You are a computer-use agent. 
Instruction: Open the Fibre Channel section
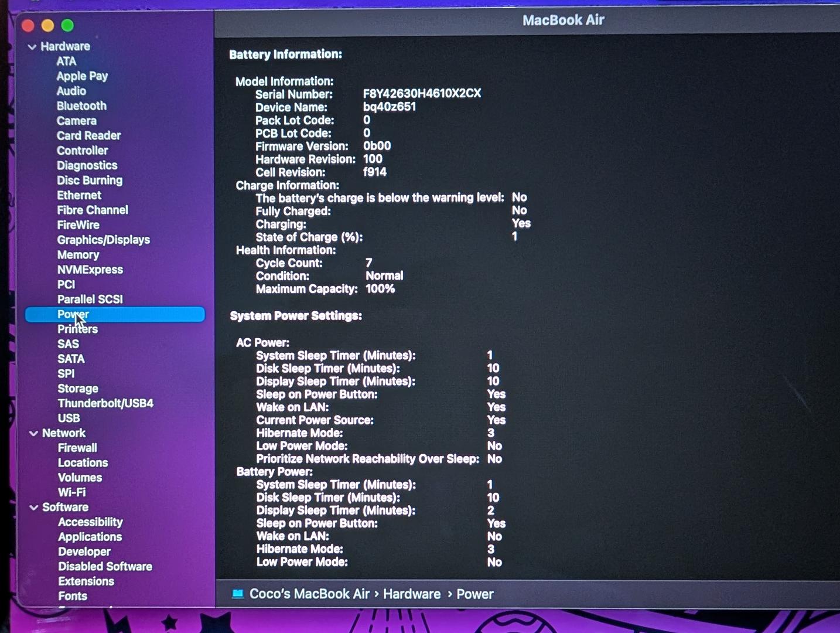click(93, 210)
